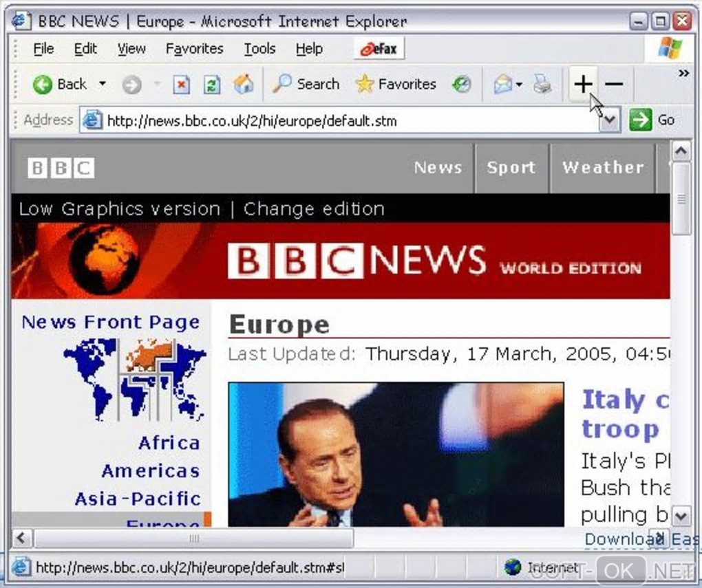
Task: Click the BBC News World Edition banner
Action: pos(340,261)
